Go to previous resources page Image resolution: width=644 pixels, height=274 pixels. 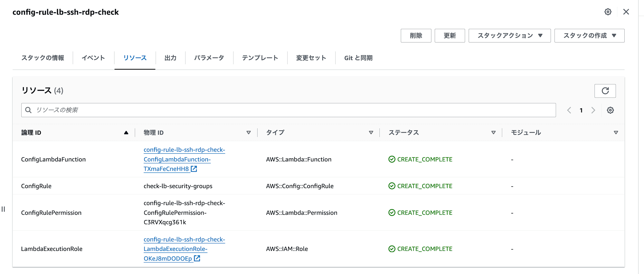(x=569, y=110)
